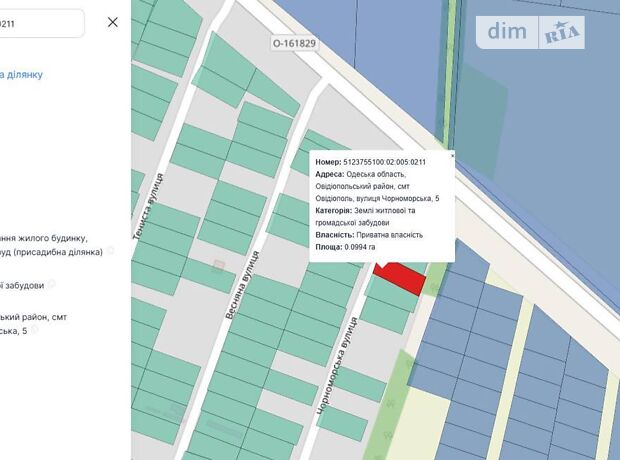Clear the cadastral number search field
620x460 pixels.
[x=112, y=22]
